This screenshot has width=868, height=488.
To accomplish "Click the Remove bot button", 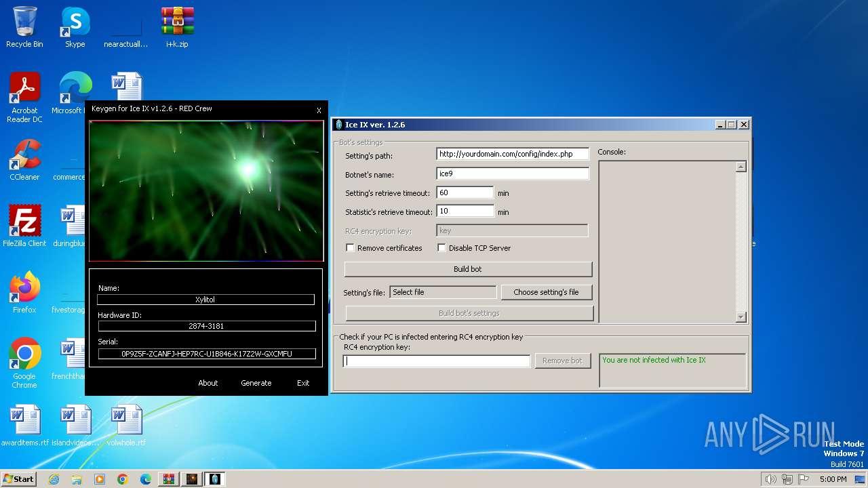I will click(562, 361).
